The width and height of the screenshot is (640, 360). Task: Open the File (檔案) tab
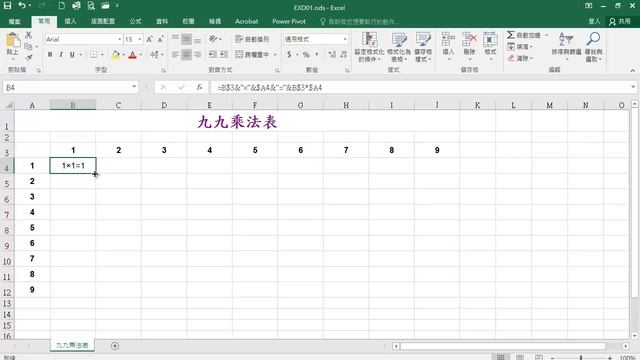pos(15,21)
